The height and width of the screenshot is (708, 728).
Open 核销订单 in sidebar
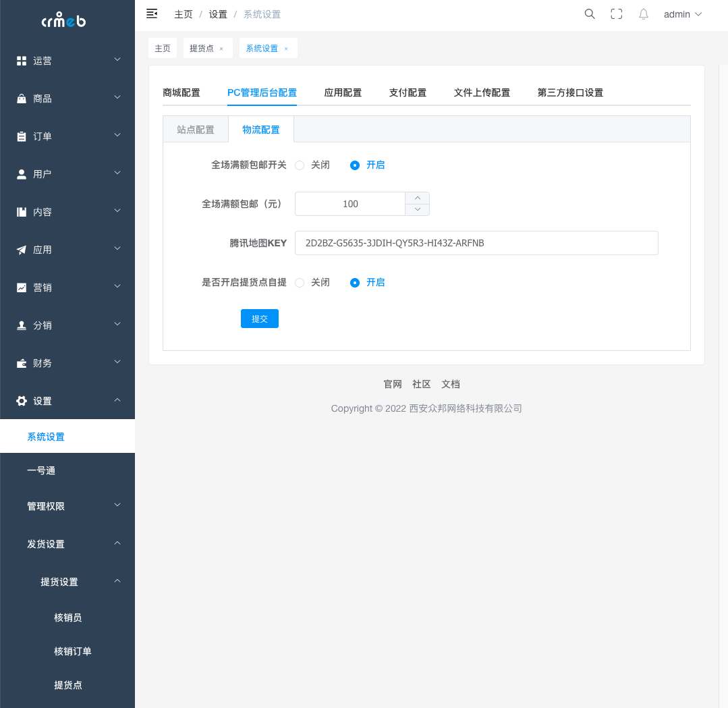[x=67, y=651]
